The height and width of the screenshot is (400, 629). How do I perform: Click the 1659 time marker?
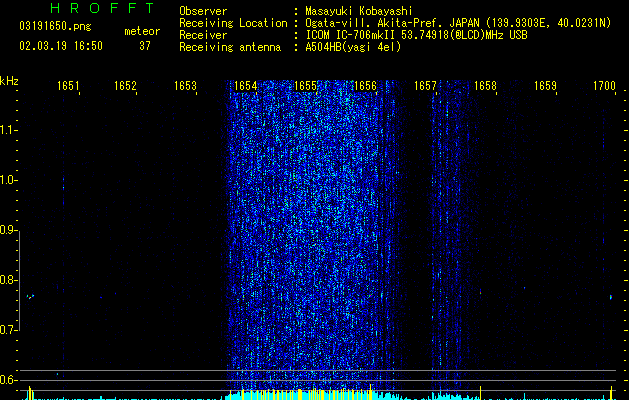[545, 86]
